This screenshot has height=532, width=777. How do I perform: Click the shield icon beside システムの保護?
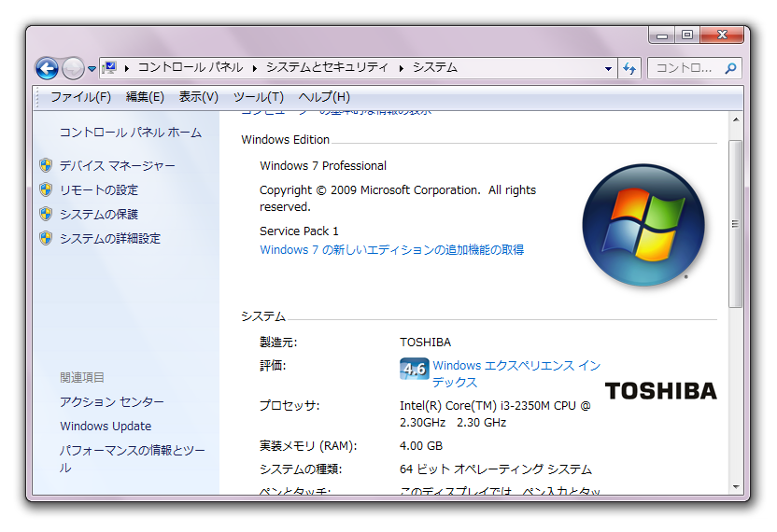coord(46,214)
